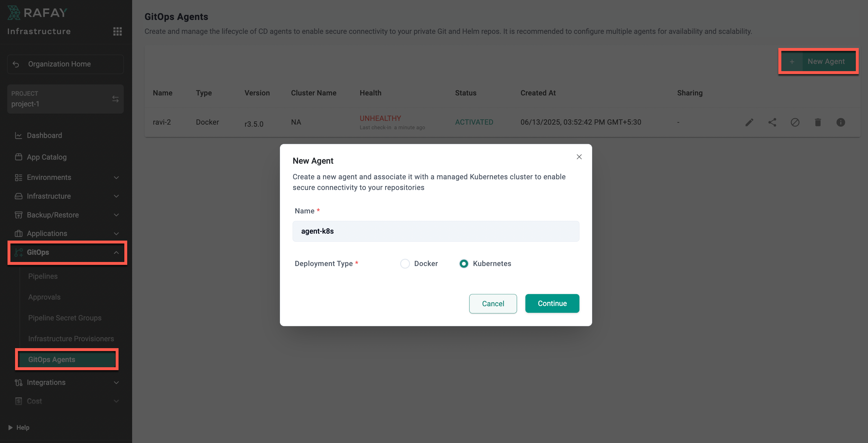Expand the Infrastructure menu chevron
Viewport: 868px width, 443px height.
pos(116,196)
